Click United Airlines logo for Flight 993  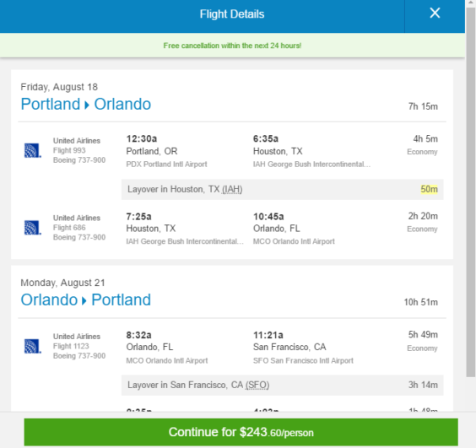click(33, 150)
